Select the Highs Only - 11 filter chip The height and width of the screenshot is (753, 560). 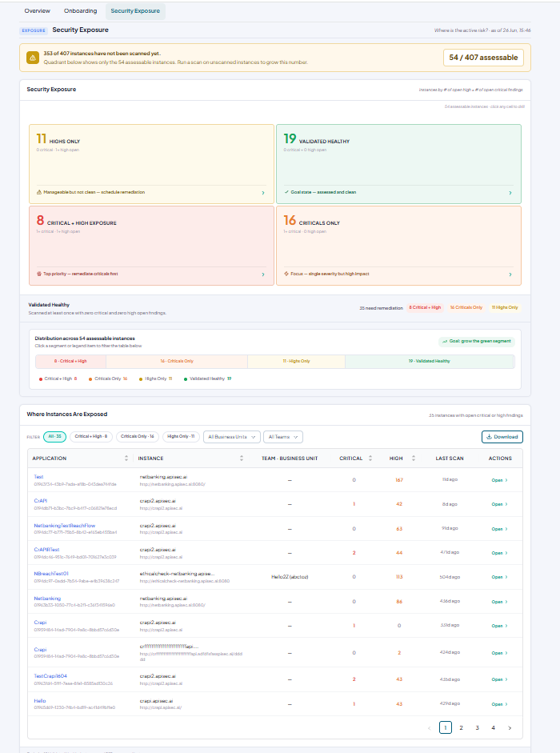(181, 437)
